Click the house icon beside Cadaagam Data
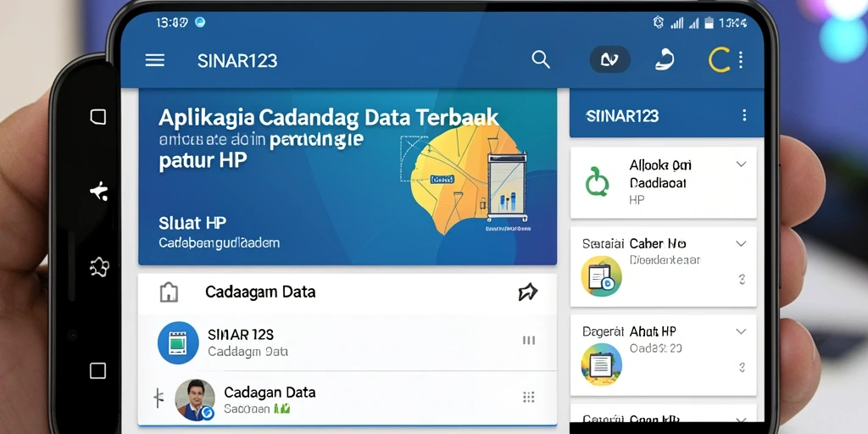This screenshot has width=868, height=434. 169,292
